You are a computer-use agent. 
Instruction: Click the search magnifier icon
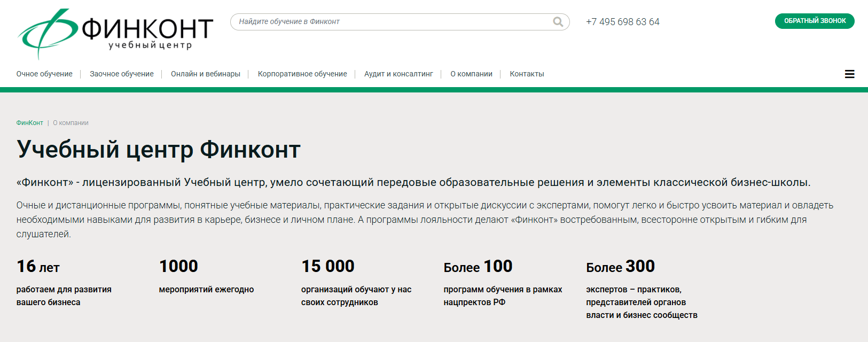tap(558, 22)
